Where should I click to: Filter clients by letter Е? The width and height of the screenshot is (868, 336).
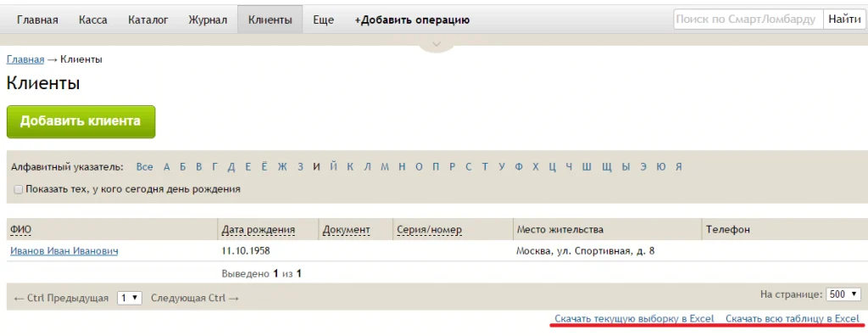(248, 167)
